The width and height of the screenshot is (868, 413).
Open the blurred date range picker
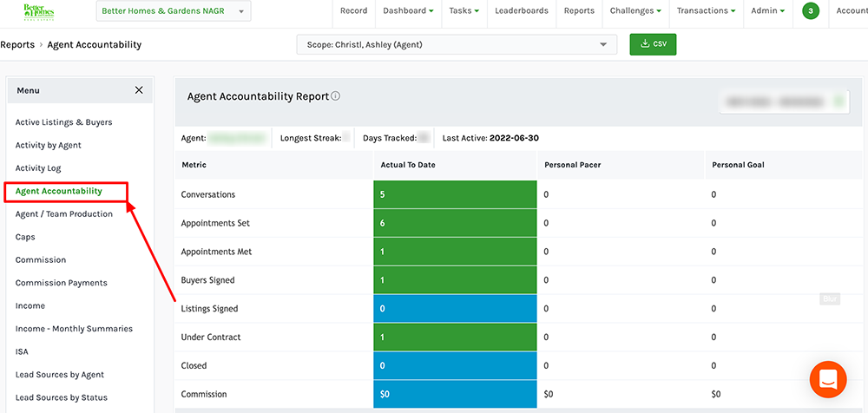click(783, 102)
